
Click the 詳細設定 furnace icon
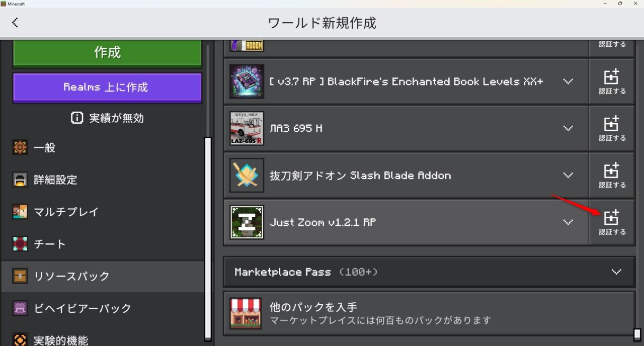coord(20,180)
